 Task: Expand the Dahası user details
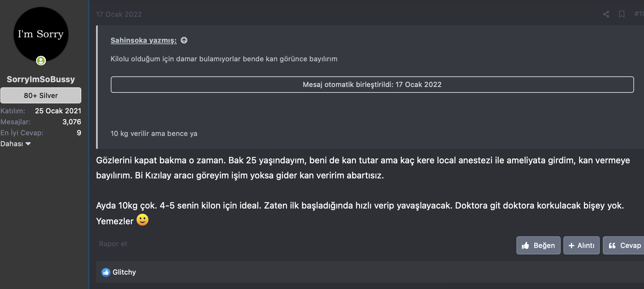pos(16,144)
